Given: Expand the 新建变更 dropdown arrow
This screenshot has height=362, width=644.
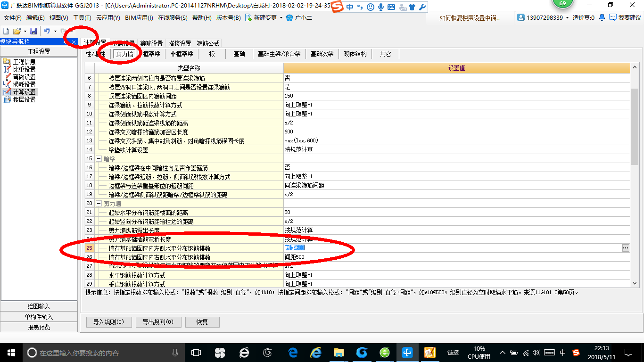Looking at the screenshot, I should 281,18.
